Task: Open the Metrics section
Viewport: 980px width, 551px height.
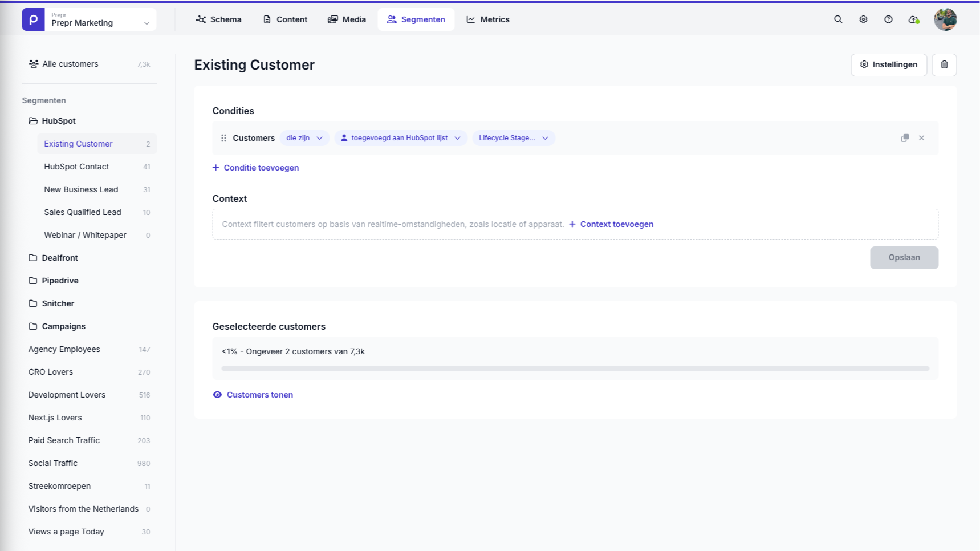Action: point(488,19)
